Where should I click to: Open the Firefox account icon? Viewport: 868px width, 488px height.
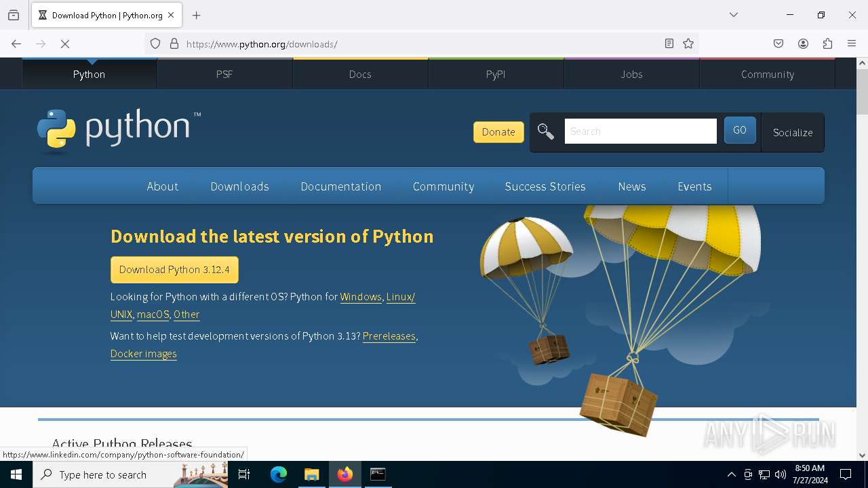point(803,44)
